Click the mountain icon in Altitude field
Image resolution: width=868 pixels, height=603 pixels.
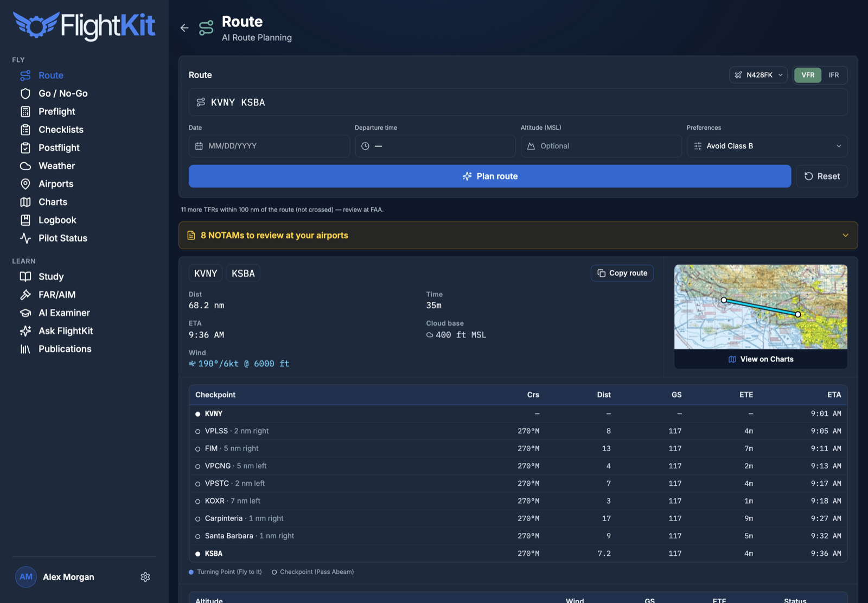tap(531, 146)
